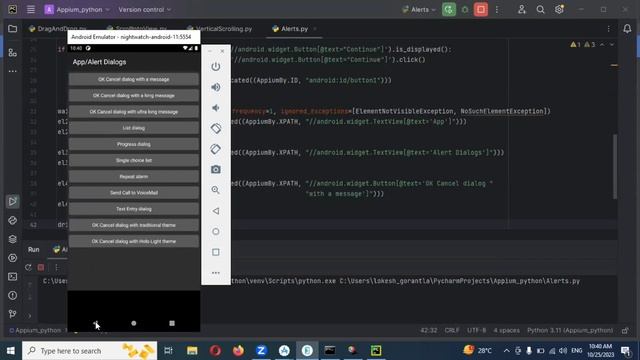Open the Terminal tool window icon
The image size is (640, 360).
13,277
